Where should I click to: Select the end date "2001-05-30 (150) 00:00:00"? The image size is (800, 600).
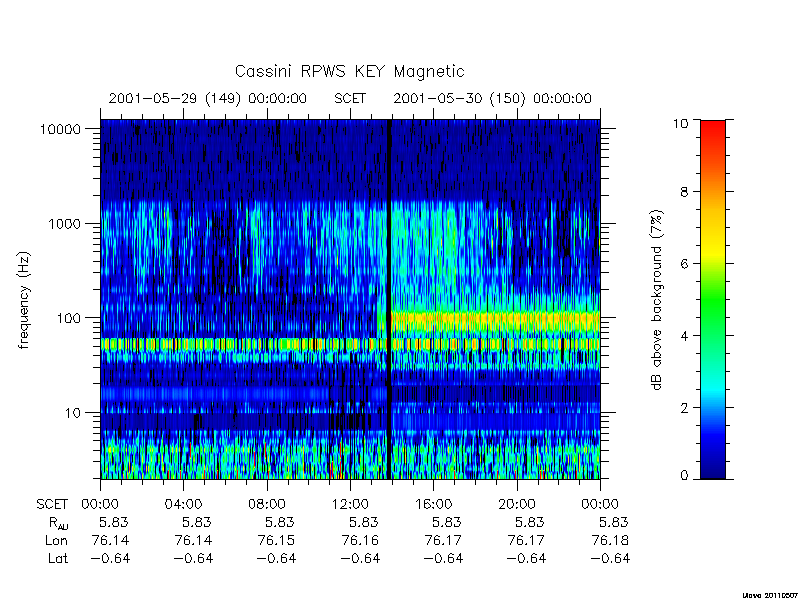point(492,98)
